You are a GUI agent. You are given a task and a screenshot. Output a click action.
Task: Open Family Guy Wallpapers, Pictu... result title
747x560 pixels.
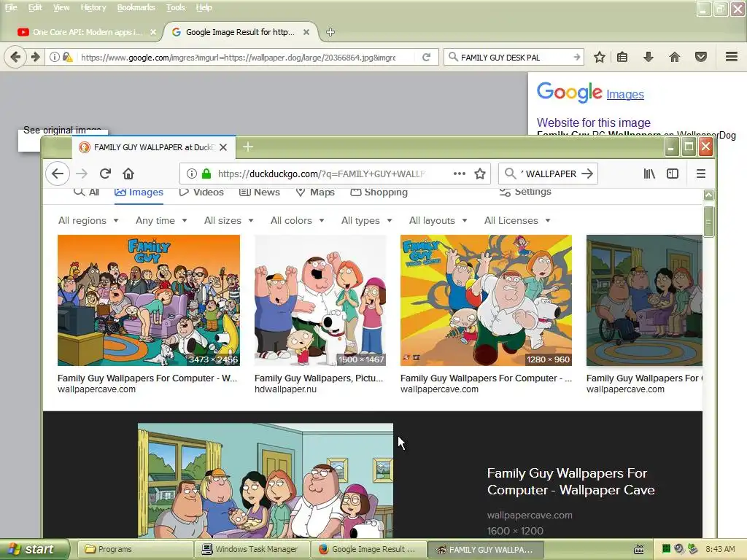pyautogui.click(x=318, y=378)
